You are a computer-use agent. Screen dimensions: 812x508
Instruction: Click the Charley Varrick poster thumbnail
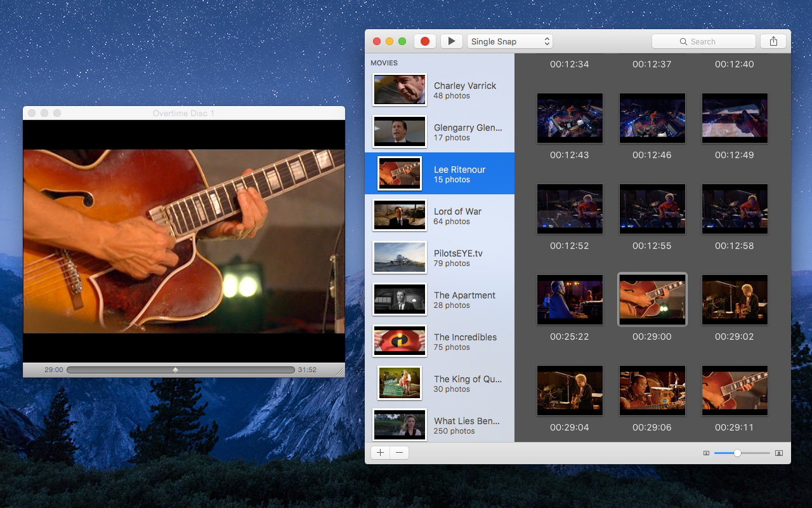400,90
